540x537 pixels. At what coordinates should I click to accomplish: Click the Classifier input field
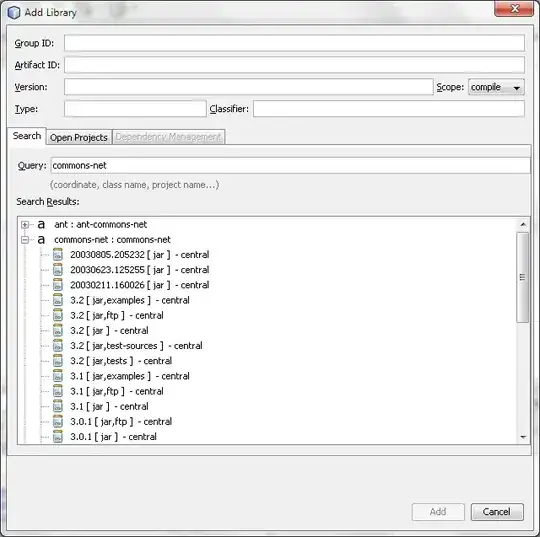[389, 109]
